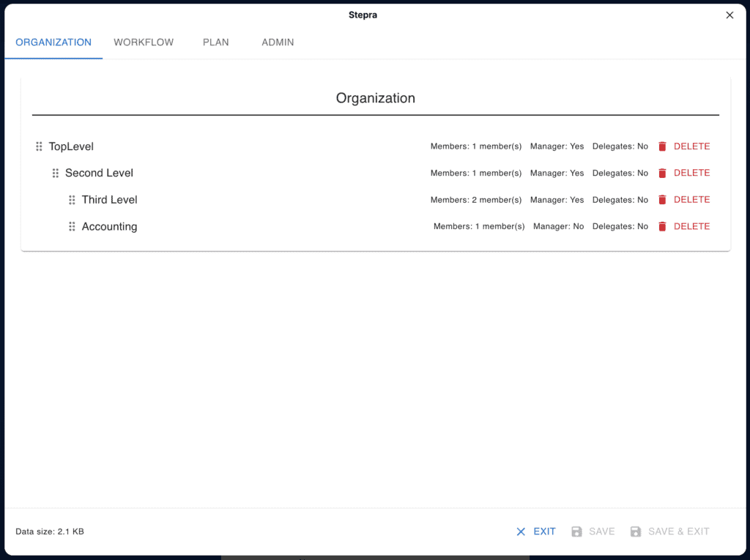Click the floppy disk icon next to SAVE & EXIT

point(636,531)
